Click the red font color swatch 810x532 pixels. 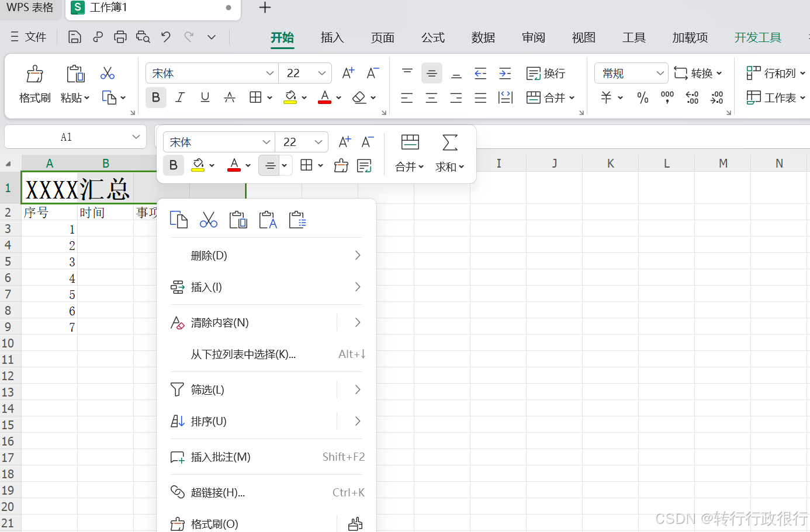coord(324,102)
